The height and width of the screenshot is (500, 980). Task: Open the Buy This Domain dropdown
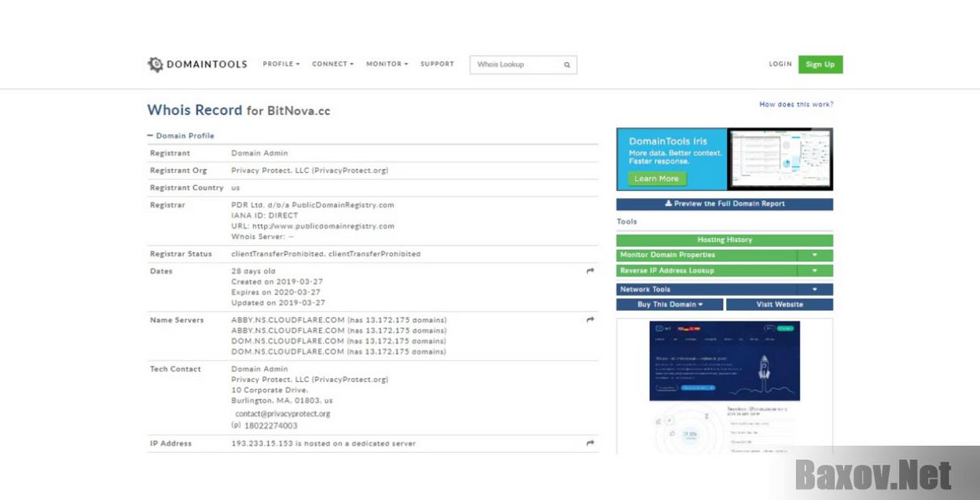[x=670, y=304]
